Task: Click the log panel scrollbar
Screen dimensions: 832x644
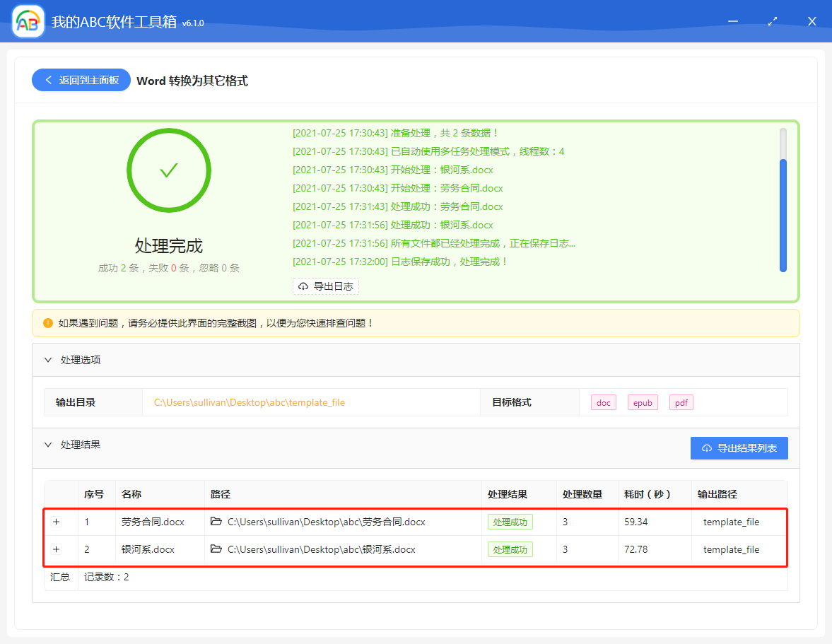Action: coord(783,212)
